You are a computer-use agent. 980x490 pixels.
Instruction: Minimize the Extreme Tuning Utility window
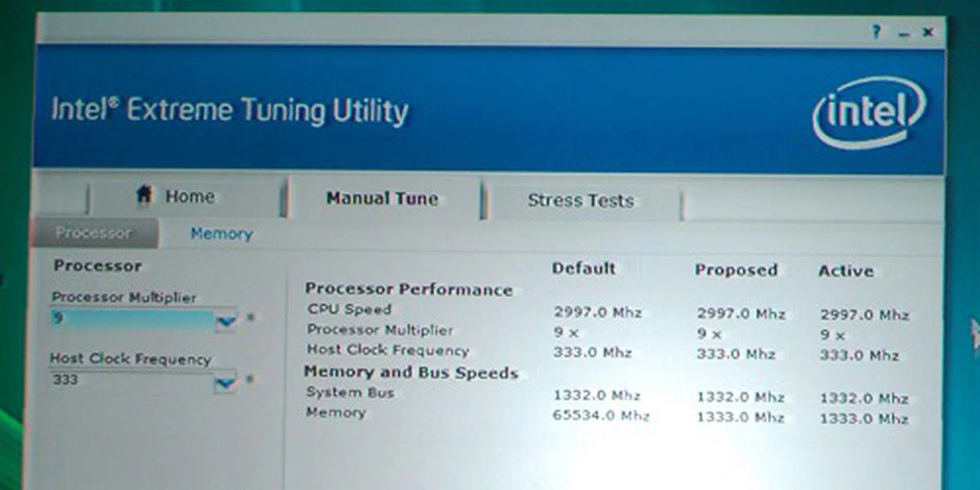(904, 34)
